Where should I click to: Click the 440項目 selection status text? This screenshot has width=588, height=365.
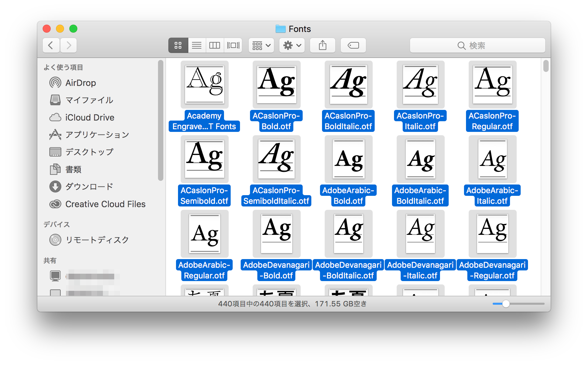(292, 304)
